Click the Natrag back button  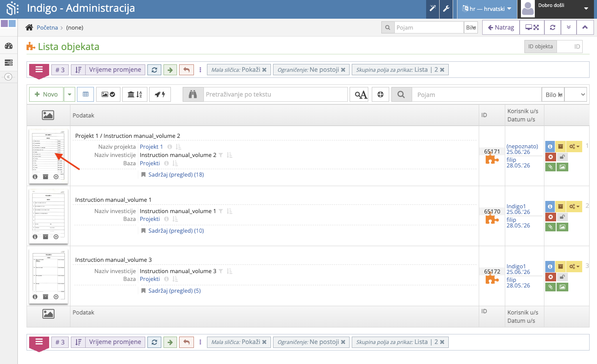[x=501, y=27]
